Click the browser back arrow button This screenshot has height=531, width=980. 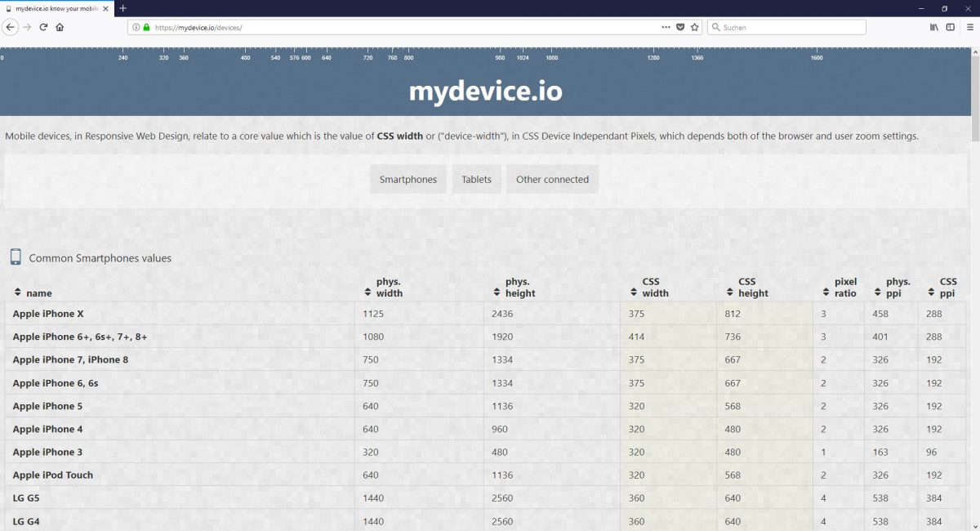pyautogui.click(x=11, y=27)
